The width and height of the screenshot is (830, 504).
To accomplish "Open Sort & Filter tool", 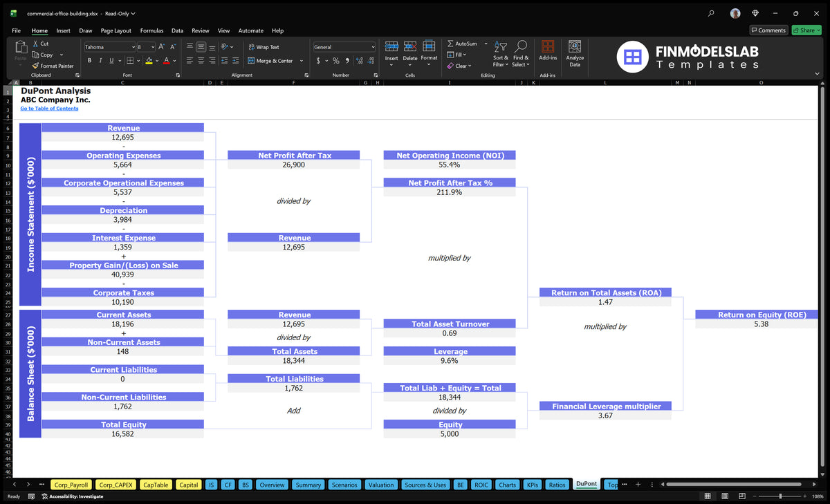I will coord(500,52).
